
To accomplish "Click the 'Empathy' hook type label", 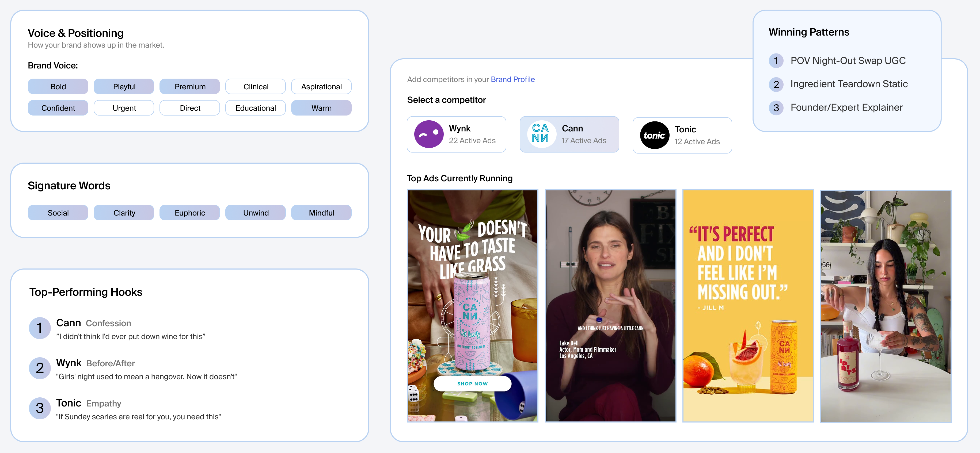I will [104, 404].
